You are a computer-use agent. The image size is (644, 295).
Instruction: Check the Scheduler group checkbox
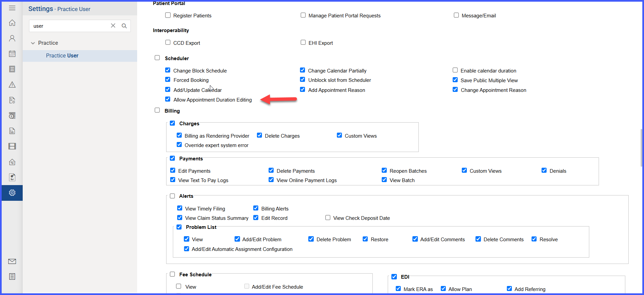click(x=157, y=58)
